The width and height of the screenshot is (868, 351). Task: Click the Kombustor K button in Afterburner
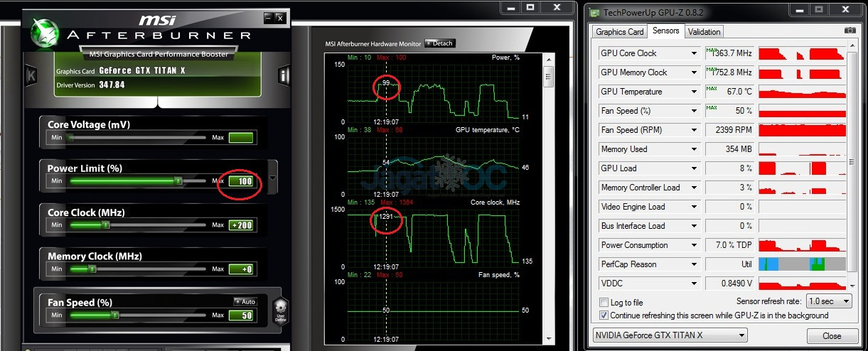pyautogui.click(x=31, y=75)
